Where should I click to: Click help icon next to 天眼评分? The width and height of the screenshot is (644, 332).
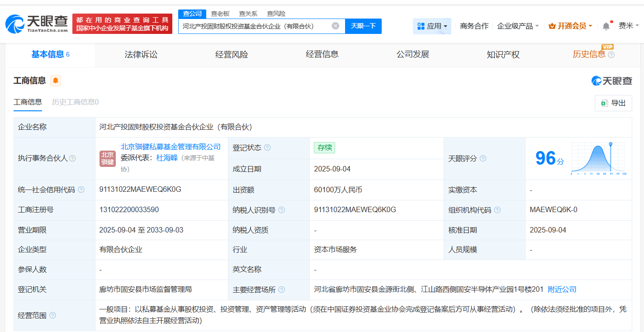click(483, 158)
